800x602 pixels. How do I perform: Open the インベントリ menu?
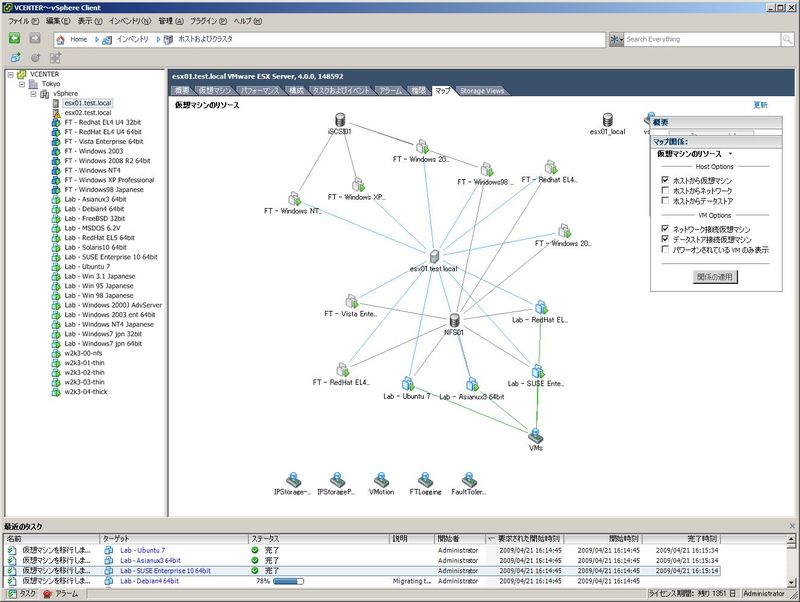pos(130,21)
